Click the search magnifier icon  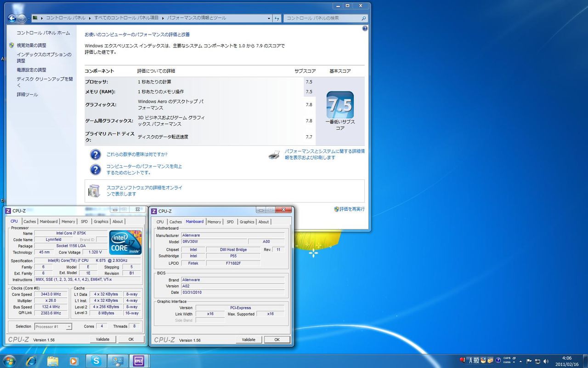[x=364, y=18]
